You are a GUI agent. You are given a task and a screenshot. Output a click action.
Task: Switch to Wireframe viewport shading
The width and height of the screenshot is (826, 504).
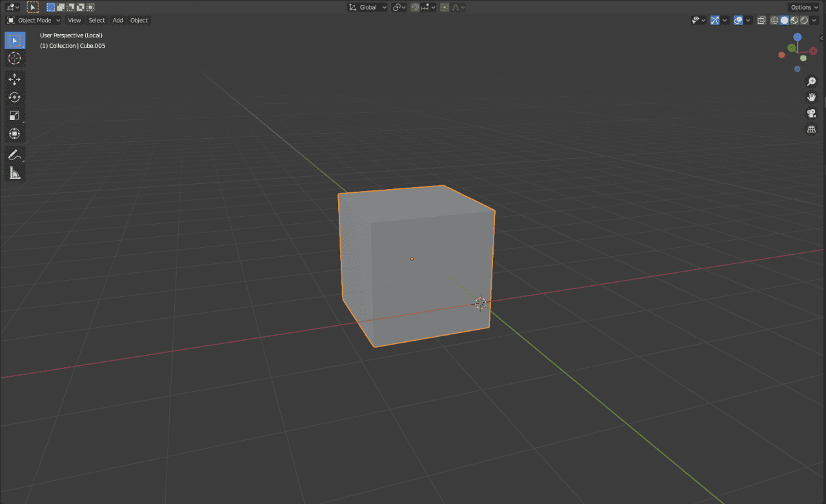coord(774,20)
